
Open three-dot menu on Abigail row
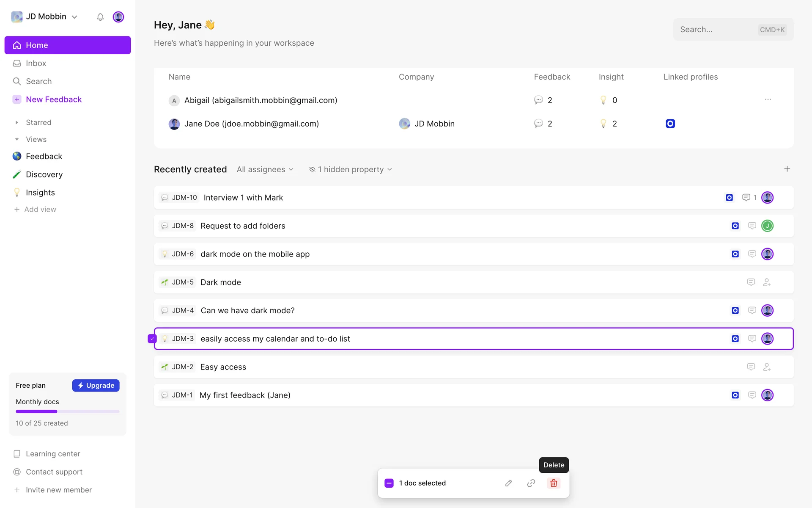coord(768,99)
